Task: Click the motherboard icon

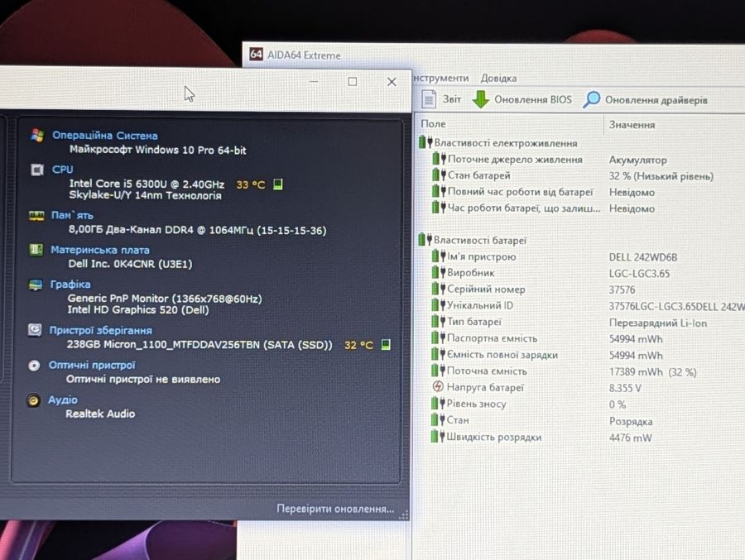Action: pos(36,250)
